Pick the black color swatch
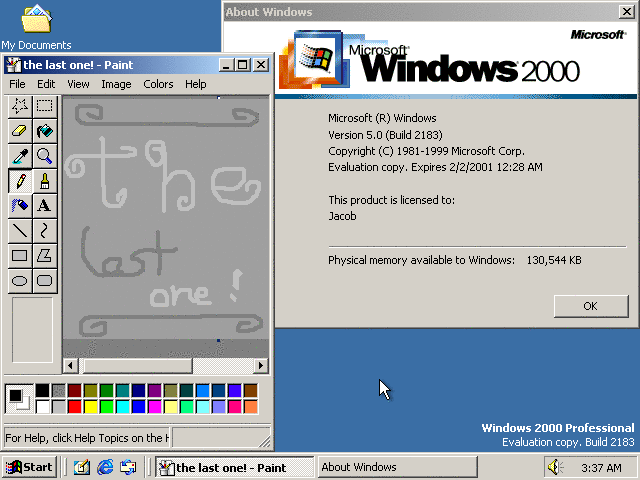The image size is (640, 480). coord(42,391)
